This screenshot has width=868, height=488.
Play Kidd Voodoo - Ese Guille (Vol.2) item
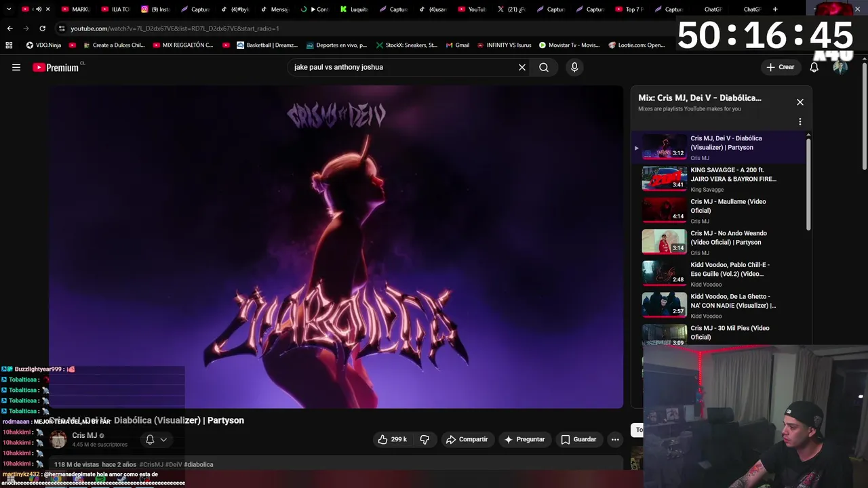(x=719, y=274)
